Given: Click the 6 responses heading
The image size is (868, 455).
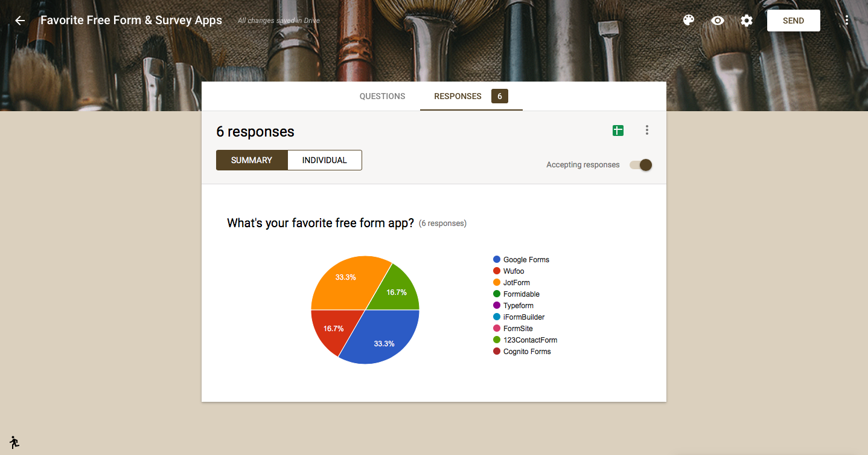Looking at the screenshot, I should pos(255,132).
